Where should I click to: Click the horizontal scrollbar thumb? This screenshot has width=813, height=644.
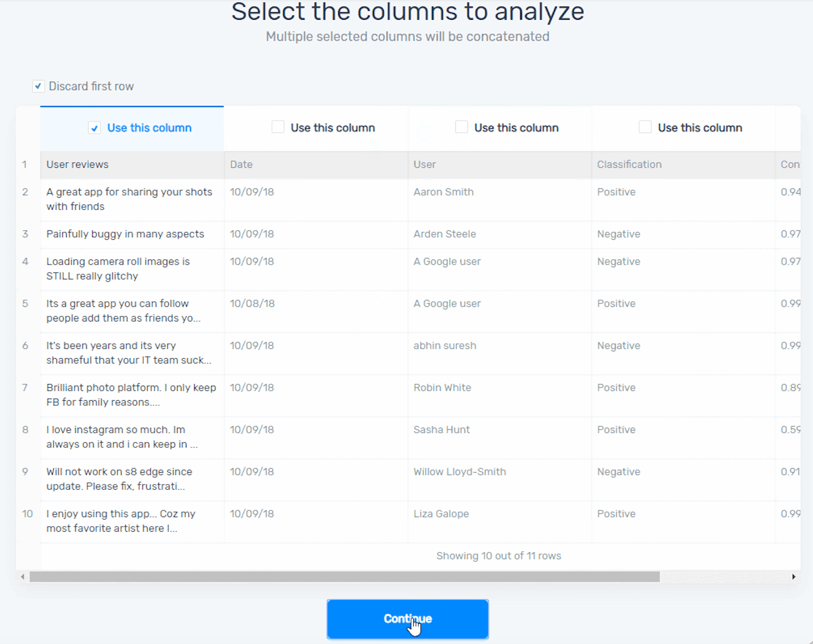[344, 577]
